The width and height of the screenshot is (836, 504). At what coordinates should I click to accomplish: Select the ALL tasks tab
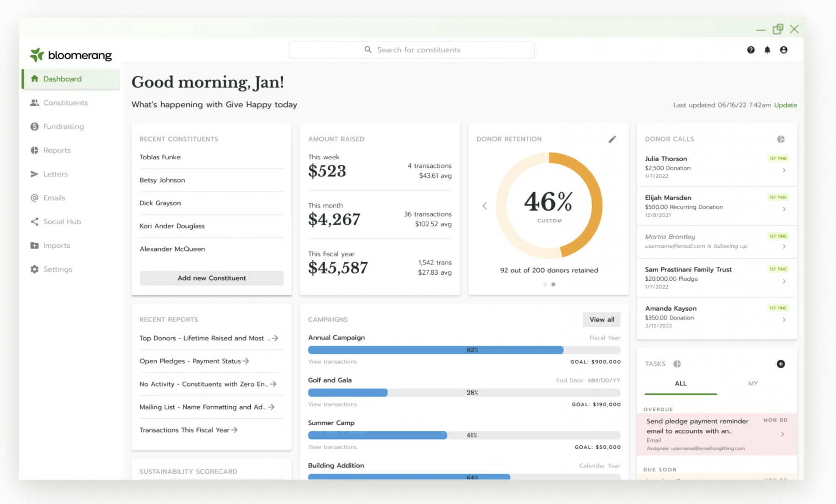pyautogui.click(x=680, y=384)
